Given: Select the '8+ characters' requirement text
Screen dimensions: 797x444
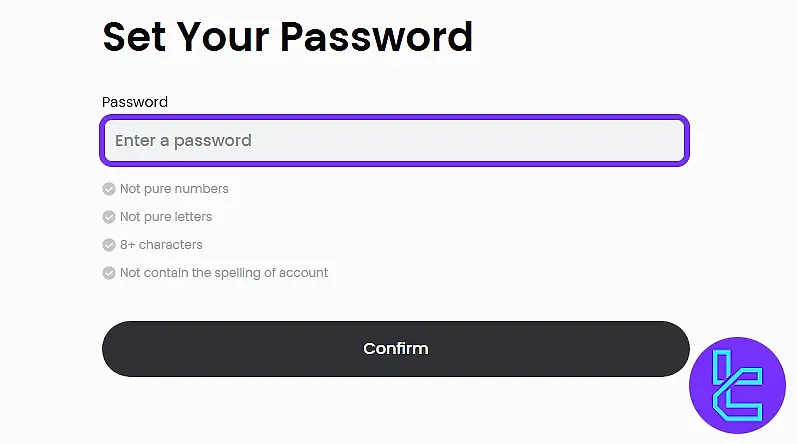Looking at the screenshot, I should 161,245.
